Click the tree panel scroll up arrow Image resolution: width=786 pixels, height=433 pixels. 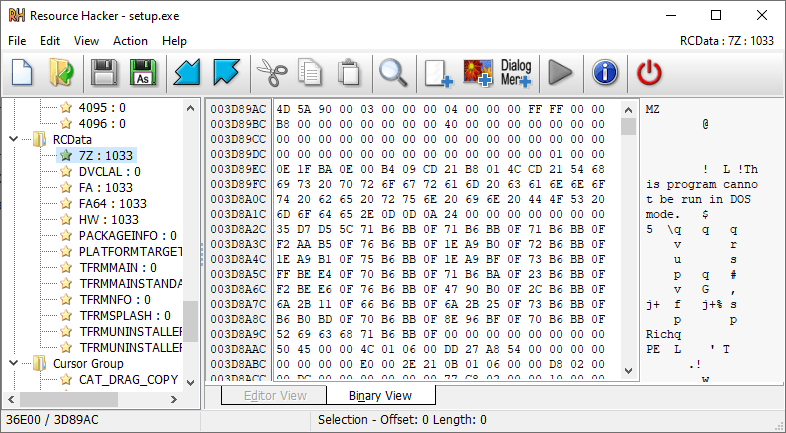(x=190, y=108)
